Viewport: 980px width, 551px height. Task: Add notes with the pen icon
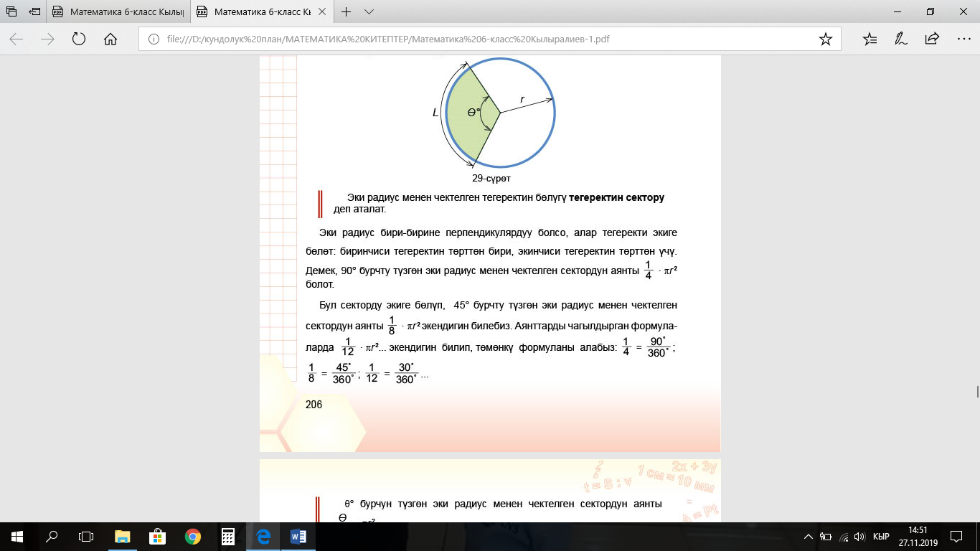coord(901,39)
